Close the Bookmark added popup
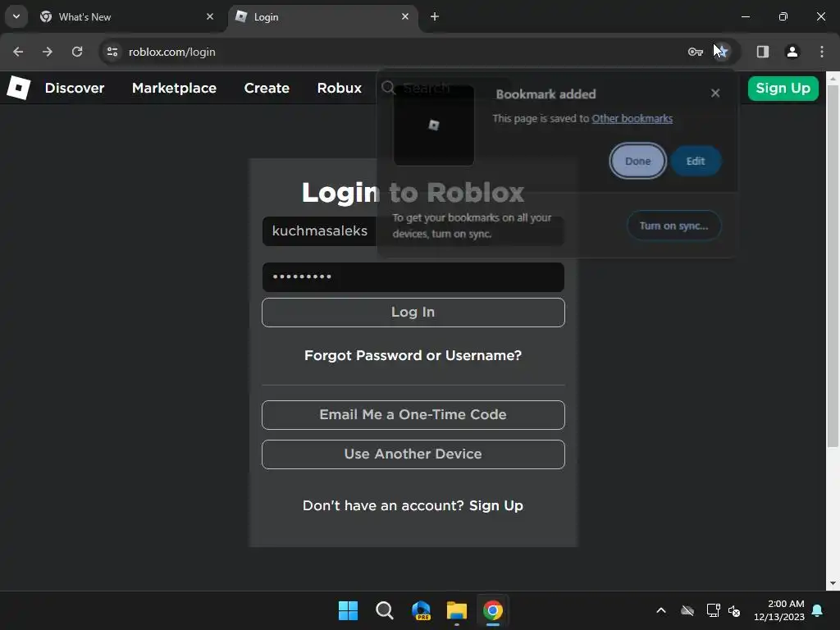The image size is (840, 630). click(715, 94)
